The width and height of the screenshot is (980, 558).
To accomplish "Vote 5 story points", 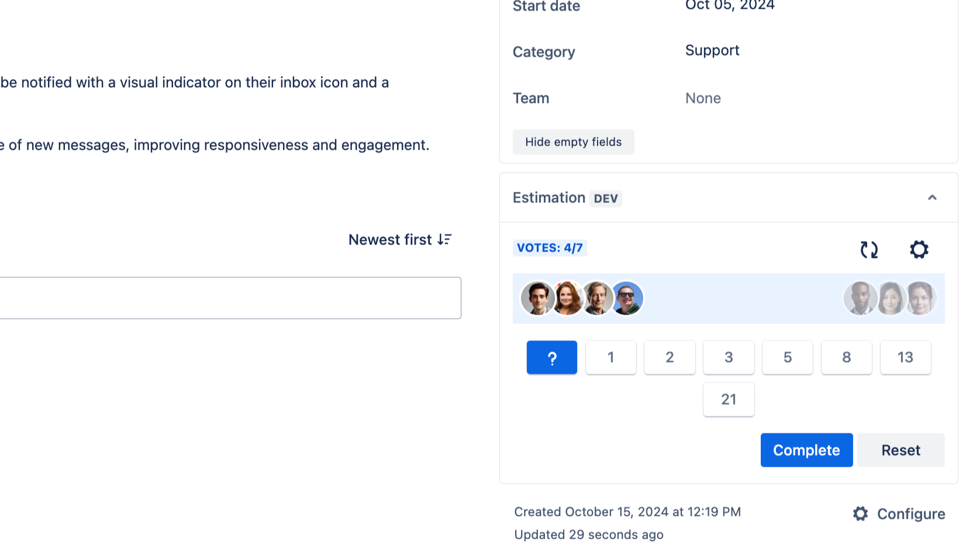I will click(787, 357).
